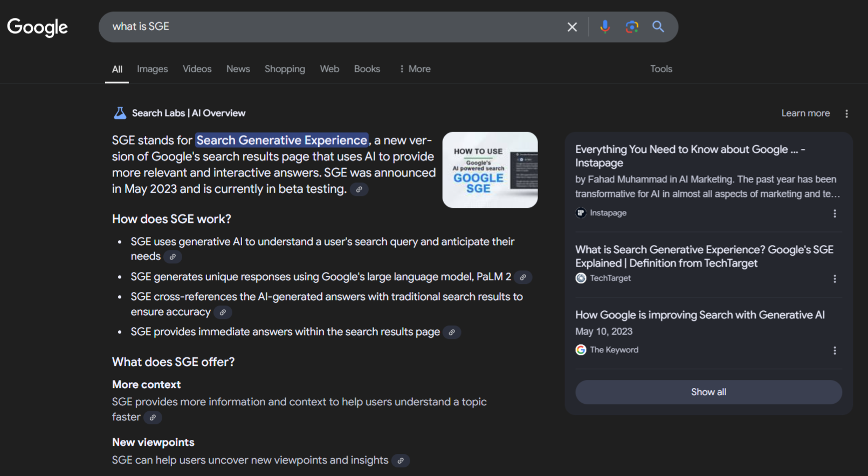The width and height of the screenshot is (868, 476).
Task: Switch to the Images tab
Action: point(152,69)
